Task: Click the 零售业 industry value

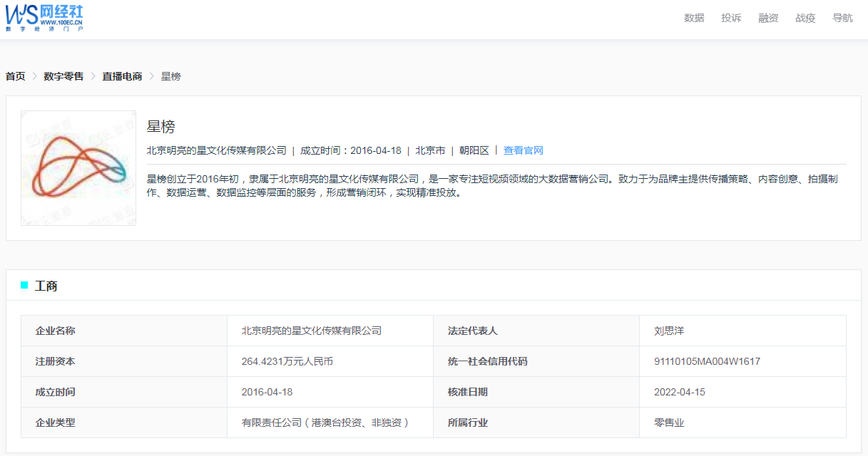Action: (x=669, y=423)
